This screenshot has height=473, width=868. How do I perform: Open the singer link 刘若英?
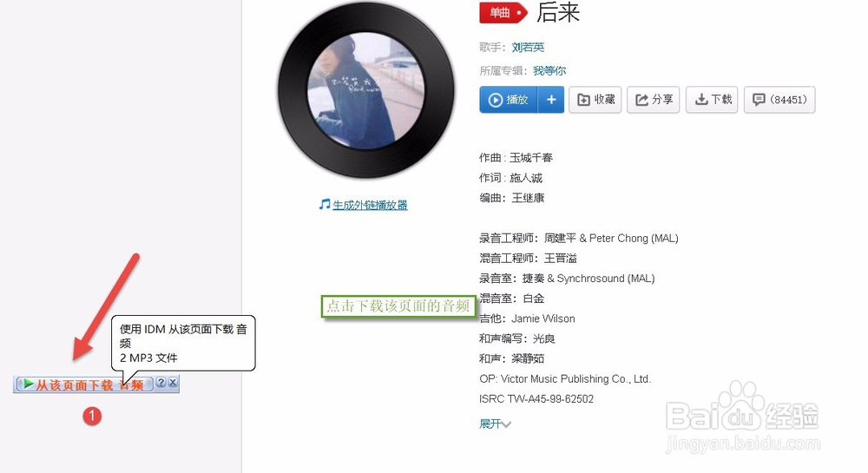[528, 48]
